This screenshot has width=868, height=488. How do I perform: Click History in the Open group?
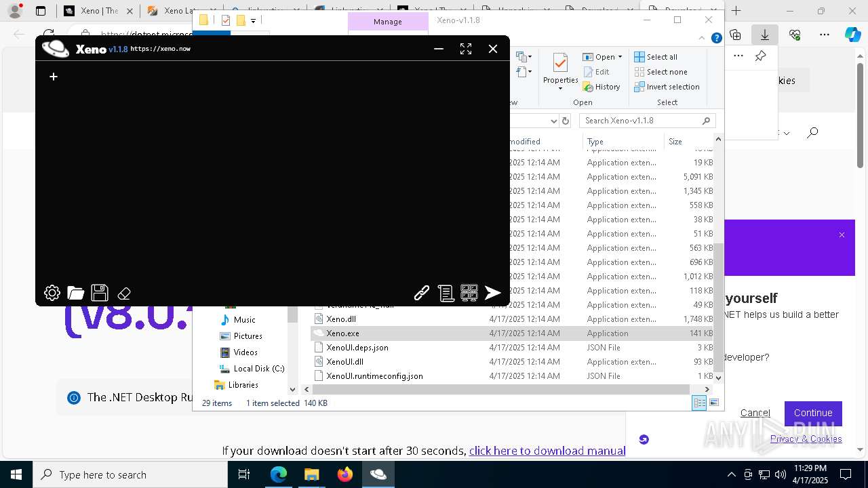click(601, 87)
